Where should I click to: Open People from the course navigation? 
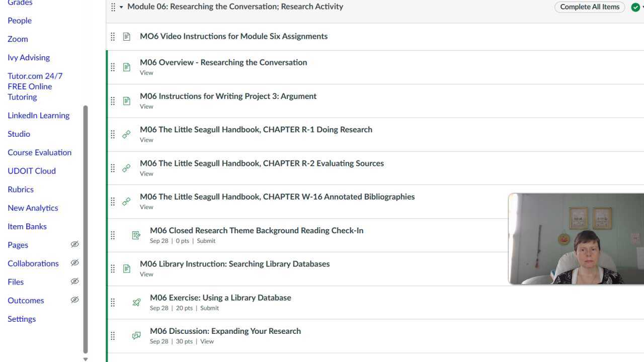coord(19,20)
